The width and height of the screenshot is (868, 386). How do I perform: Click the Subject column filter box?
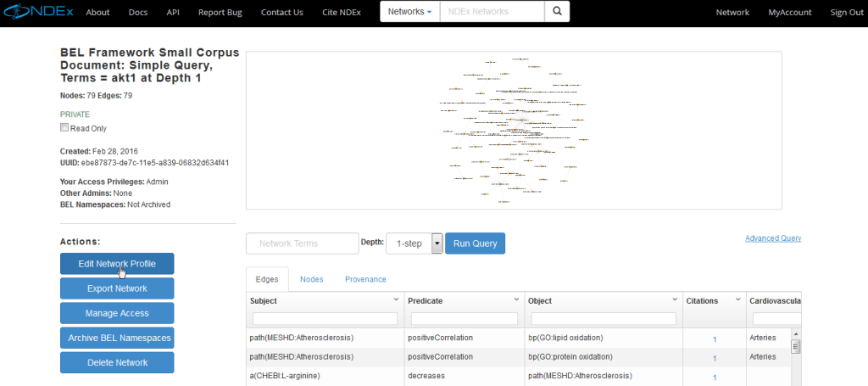point(325,318)
